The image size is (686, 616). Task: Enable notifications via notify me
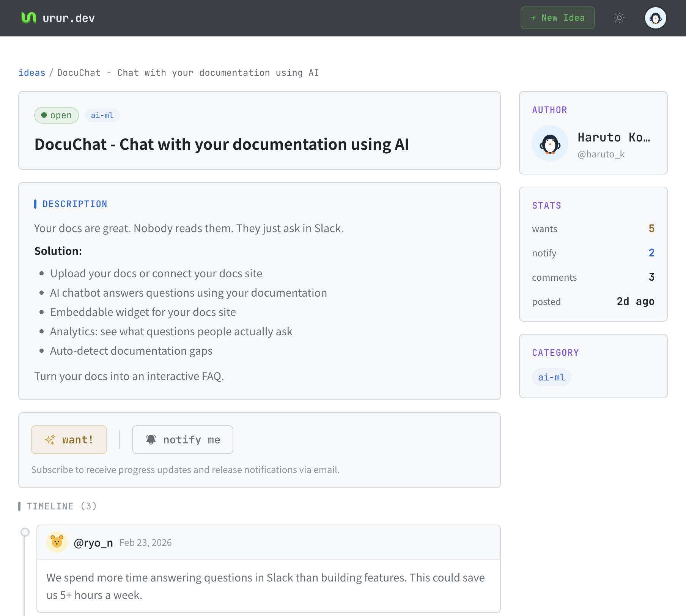[x=183, y=439]
